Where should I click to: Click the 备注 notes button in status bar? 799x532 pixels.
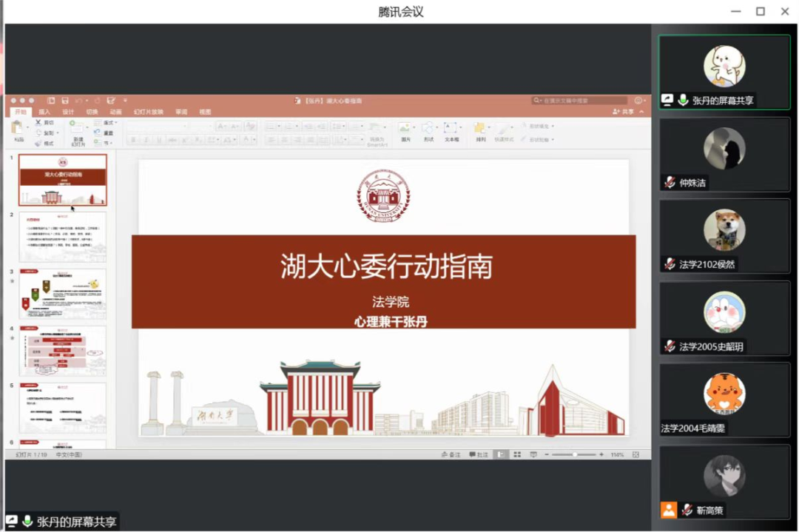tap(451, 454)
